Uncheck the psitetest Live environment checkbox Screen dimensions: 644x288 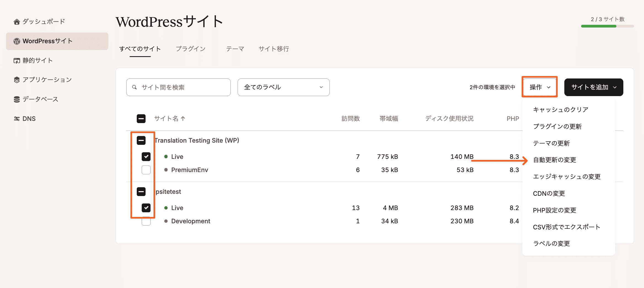click(146, 208)
